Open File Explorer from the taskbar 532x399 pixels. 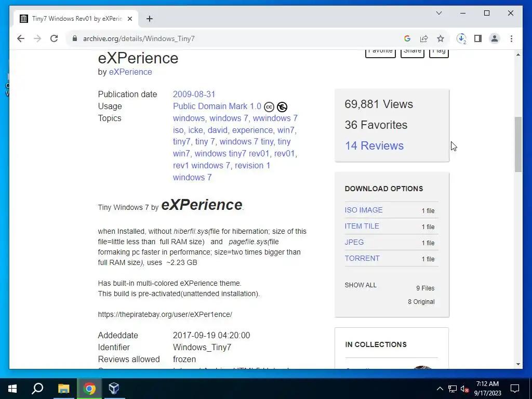[x=63, y=389]
